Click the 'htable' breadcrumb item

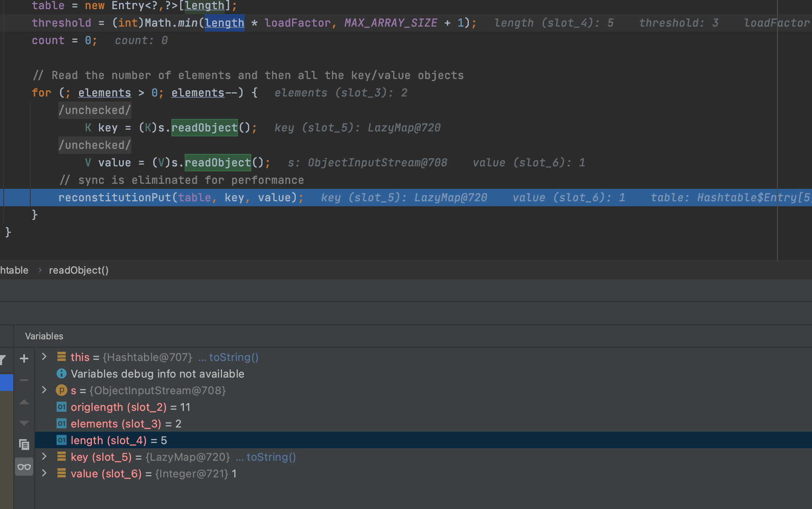14,270
